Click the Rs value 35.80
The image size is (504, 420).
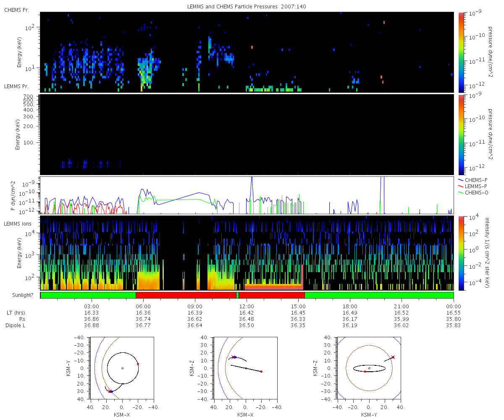454,319
